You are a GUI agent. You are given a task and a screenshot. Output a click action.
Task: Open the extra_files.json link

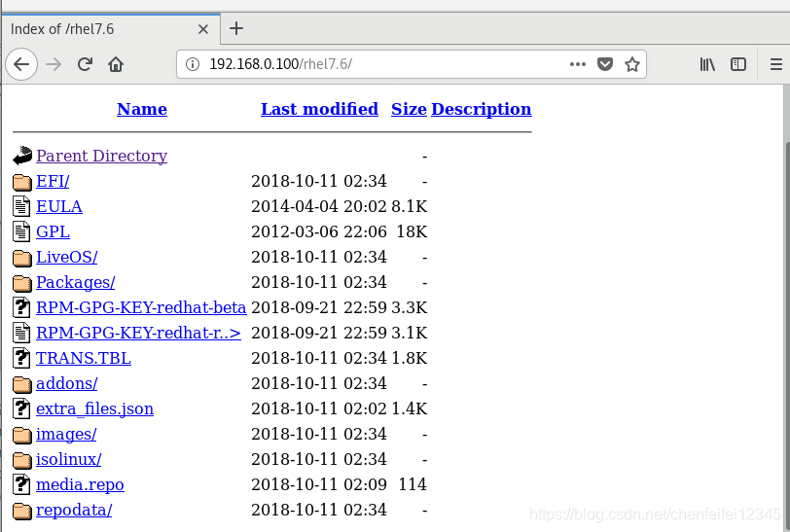(94, 408)
